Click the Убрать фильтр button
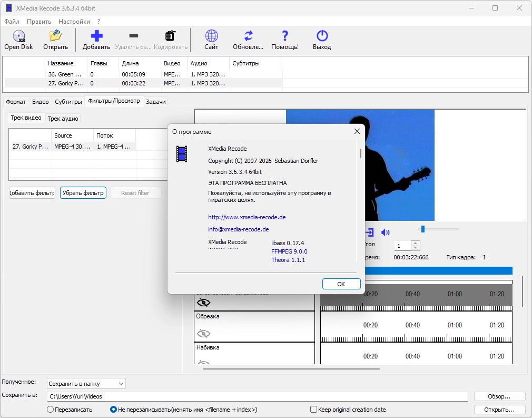Image resolution: width=532 pixels, height=418 pixels. click(x=83, y=193)
